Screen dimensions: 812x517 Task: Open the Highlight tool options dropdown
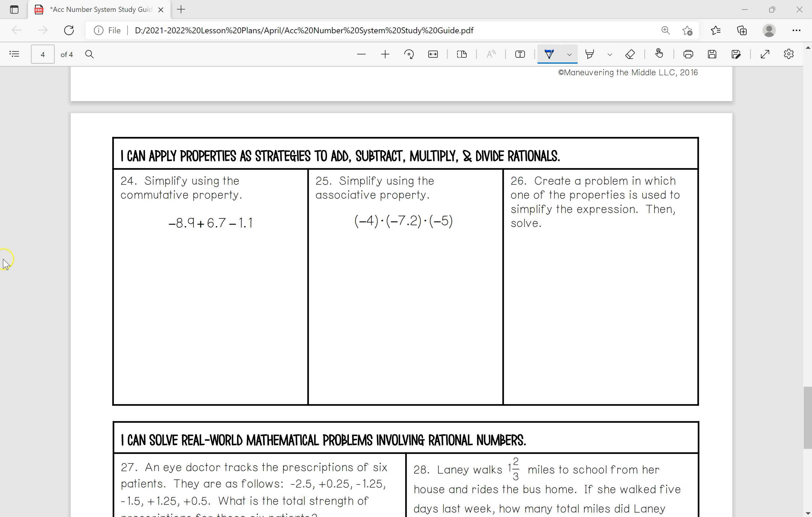[x=610, y=54]
